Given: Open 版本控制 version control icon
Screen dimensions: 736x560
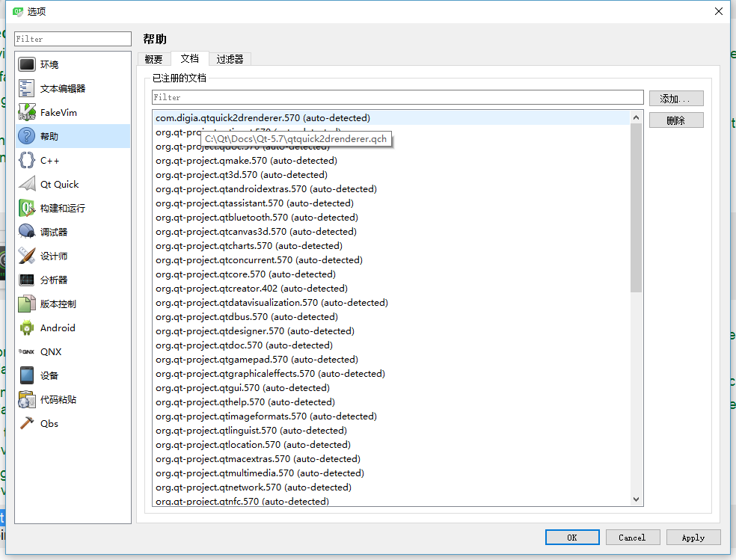Looking at the screenshot, I should coord(27,304).
